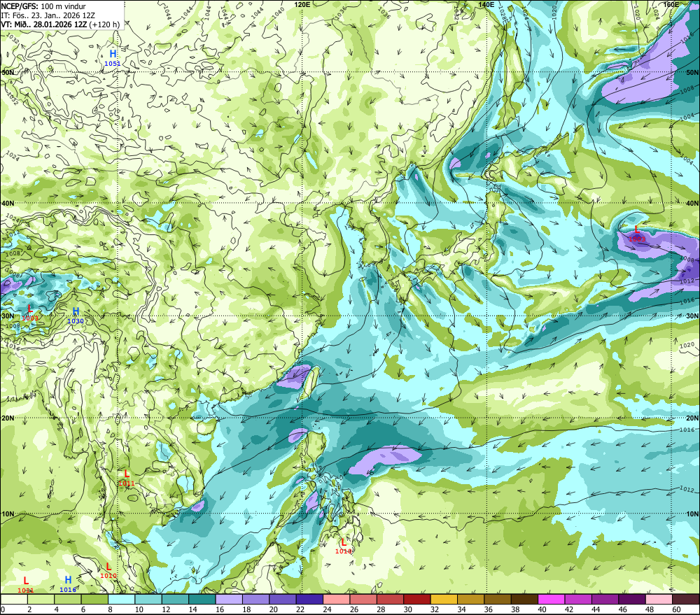The width and height of the screenshot is (700, 615).
Task: Click the 38–40 dark brown legend swatch
Action: [x=524, y=600]
